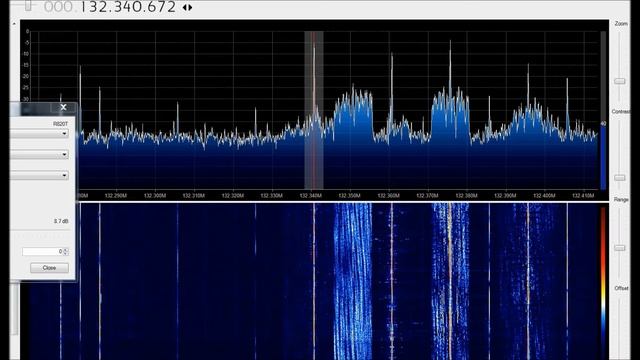Viewport: 640px width, 360px height.
Task: Click the "132.290M" frequency axis label
Action: (116, 196)
